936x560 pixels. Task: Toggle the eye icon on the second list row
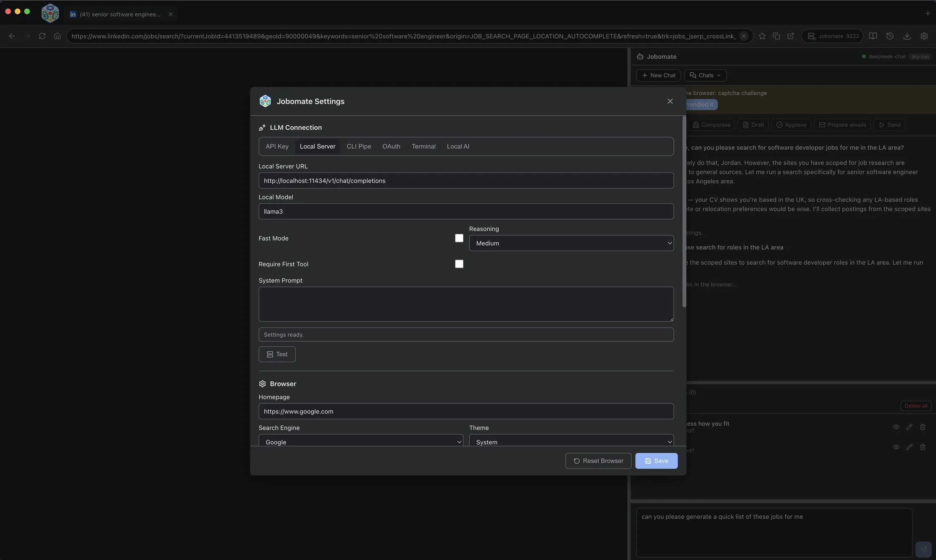click(896, 447)
